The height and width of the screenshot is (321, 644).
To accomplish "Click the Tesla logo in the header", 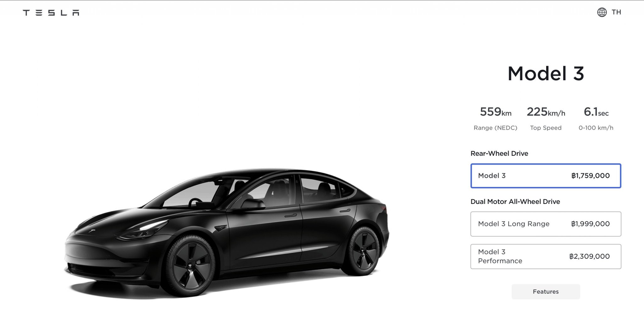I will point(51,13).
